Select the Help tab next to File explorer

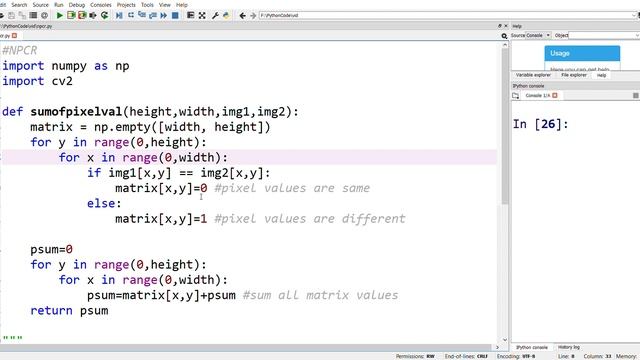click(x=602, y=75)
